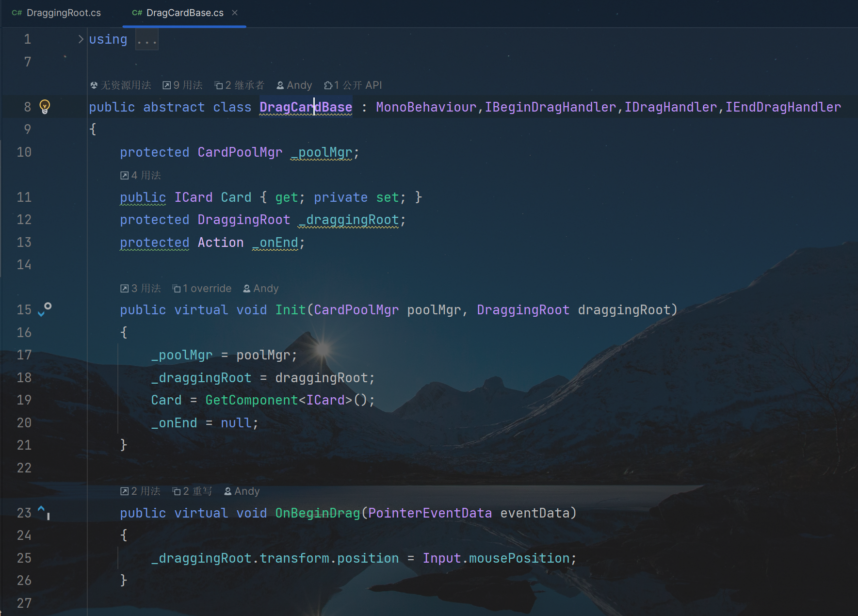This screenshot has width=858, height=616.
Task: Click the '3 用法' usages hint above Init
Action: click(x=141, y=289)
